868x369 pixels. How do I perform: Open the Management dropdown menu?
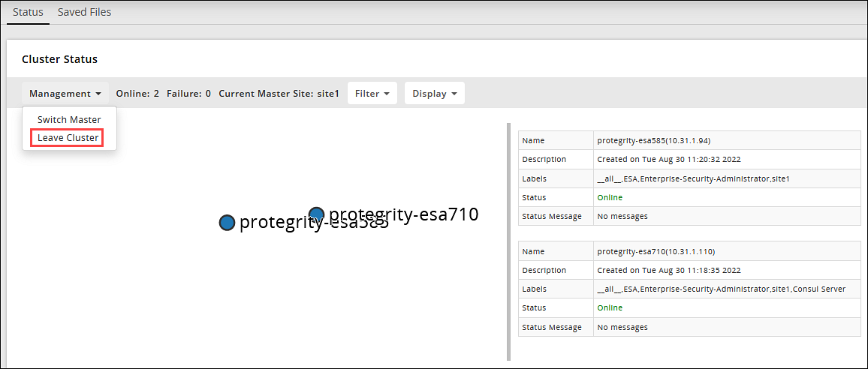tap(65, 94)
